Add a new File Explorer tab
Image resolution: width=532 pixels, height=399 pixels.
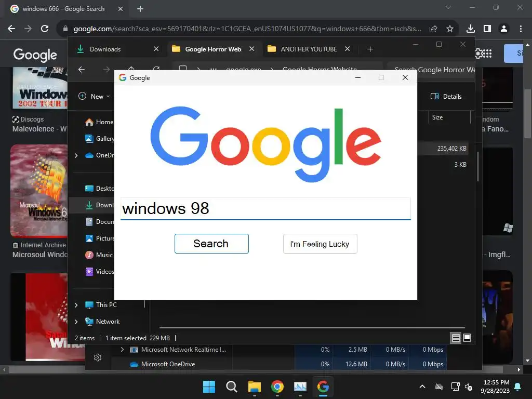point(370,49)
